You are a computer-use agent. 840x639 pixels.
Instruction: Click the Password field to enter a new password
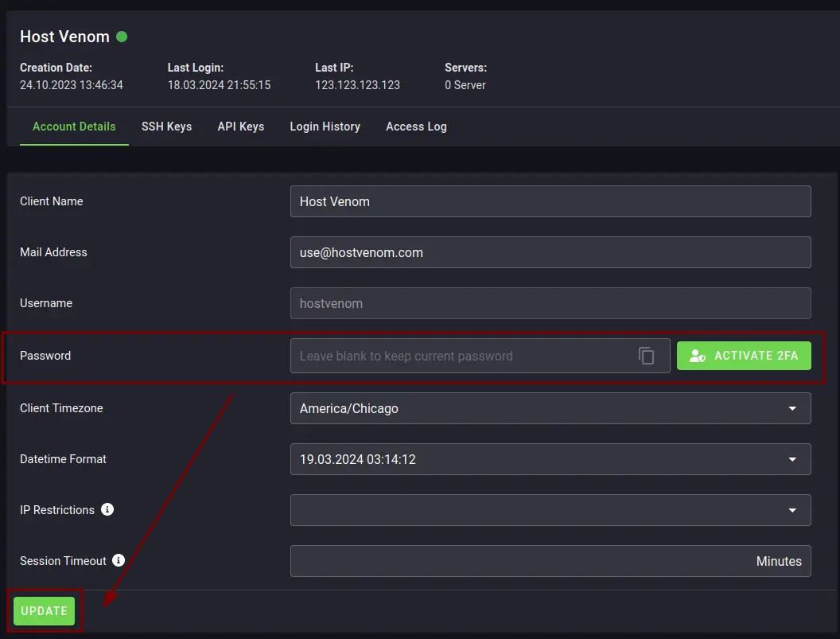coord(477,356)
